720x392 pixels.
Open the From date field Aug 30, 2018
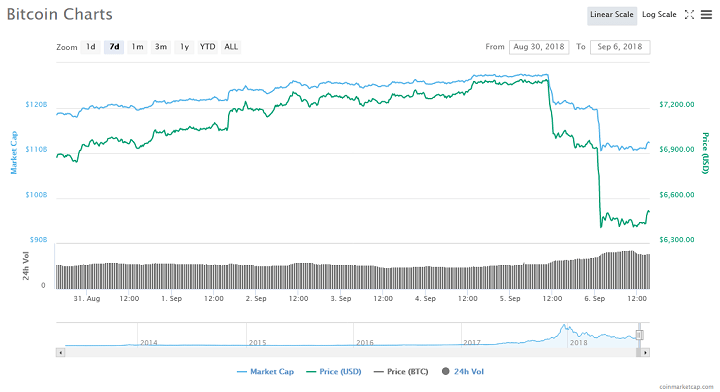point(539,47)
